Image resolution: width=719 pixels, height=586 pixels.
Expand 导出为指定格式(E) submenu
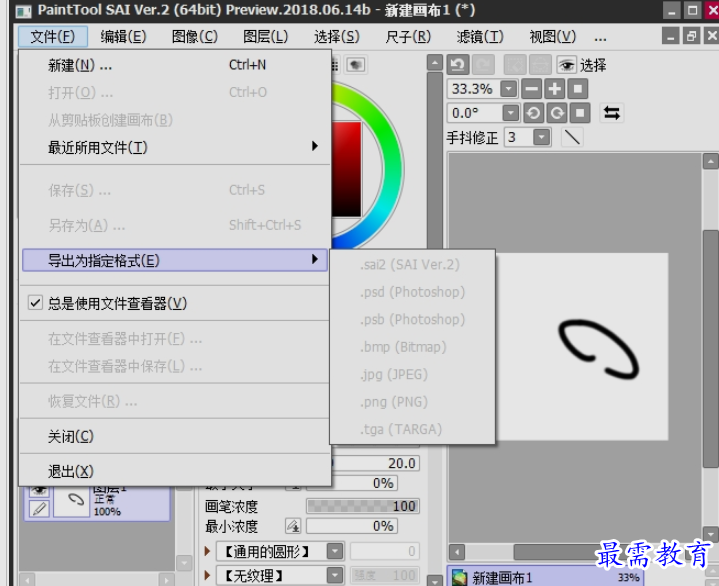(175, 260)
